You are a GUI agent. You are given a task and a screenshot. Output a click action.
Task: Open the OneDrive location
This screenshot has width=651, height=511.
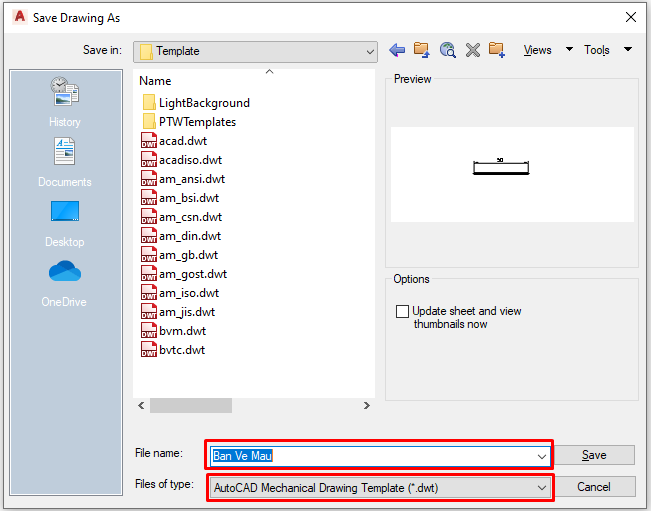(x=65, y=283)
